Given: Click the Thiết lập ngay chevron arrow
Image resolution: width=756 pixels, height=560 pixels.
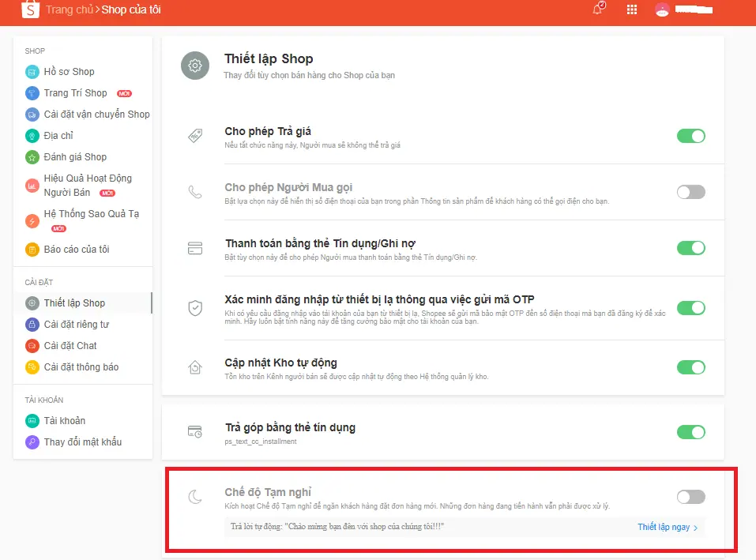Looking at the screenshot, I should [x=695, y=528].
